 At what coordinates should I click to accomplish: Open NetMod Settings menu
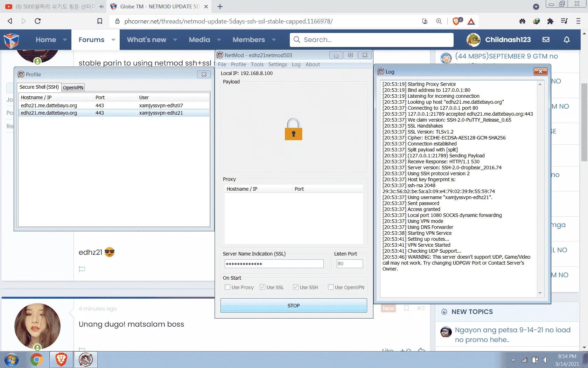click(x=278, y=64)
